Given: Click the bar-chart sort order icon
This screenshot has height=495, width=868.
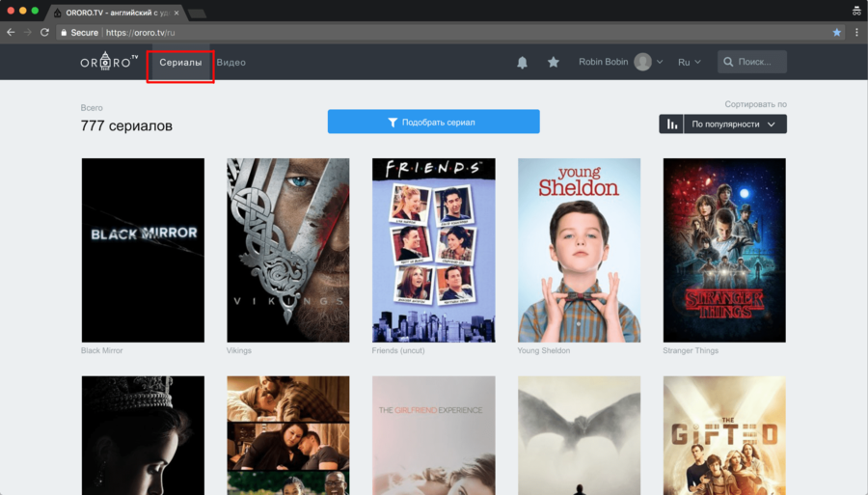Looking at the screenshot, I should tap(671, 124).
